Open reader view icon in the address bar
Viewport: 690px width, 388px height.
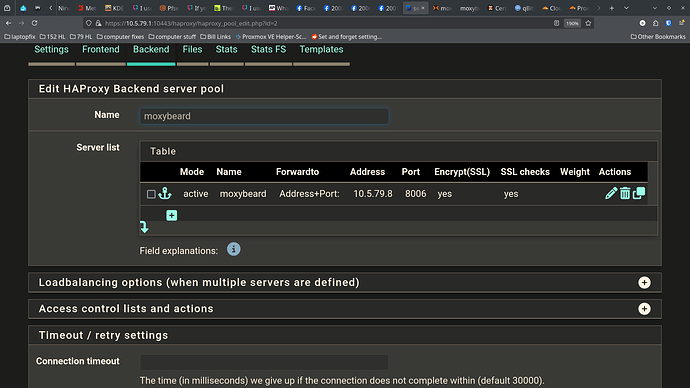(556, 23)
